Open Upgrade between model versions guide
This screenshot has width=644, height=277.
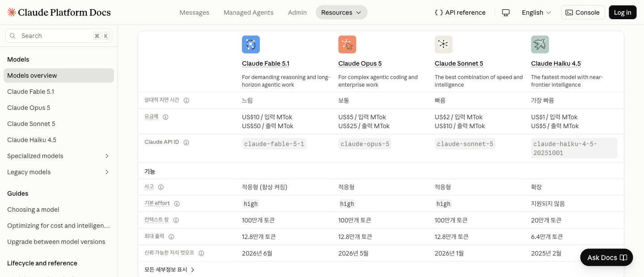pyautogui.click(x=59, y=242)
